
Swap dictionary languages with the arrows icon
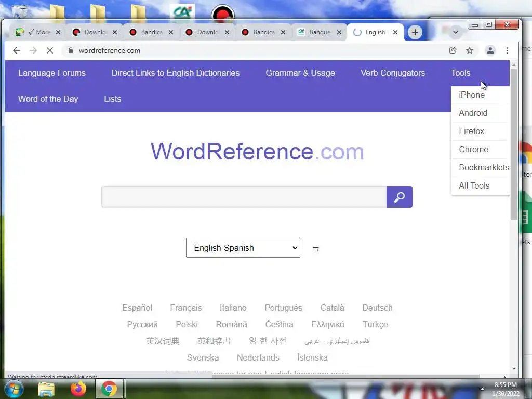click(315, 249)
